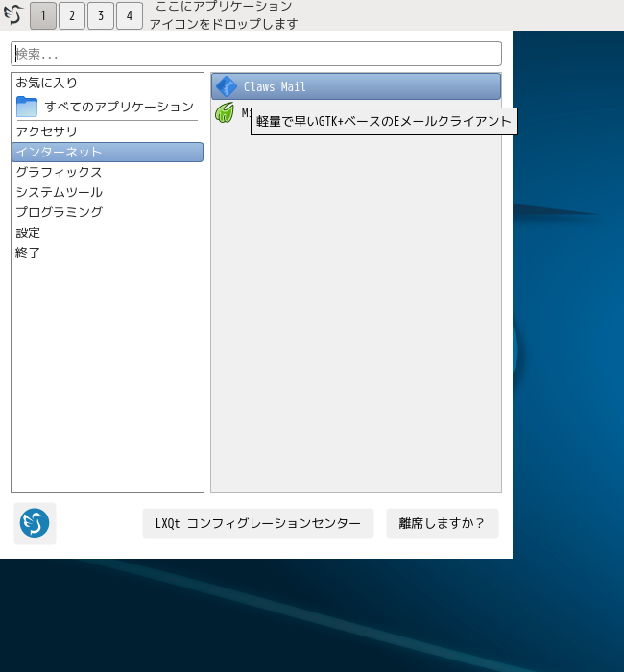Click the blue folder icon beside すべてのアプリケーション
This screenshot has width=624, height=672.
(27, 107)
